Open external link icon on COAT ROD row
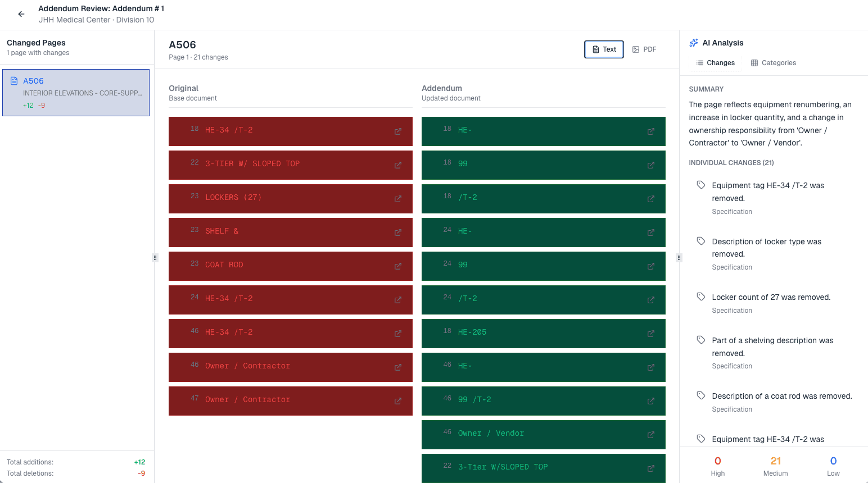Screen dimensions: 868x483 [x=398, y=266]
